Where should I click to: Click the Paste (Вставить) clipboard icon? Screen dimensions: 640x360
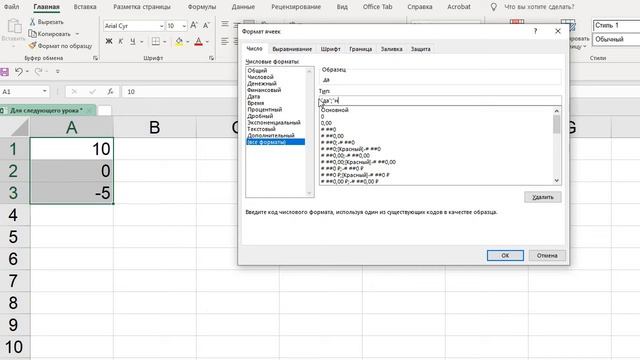(14, 26)
